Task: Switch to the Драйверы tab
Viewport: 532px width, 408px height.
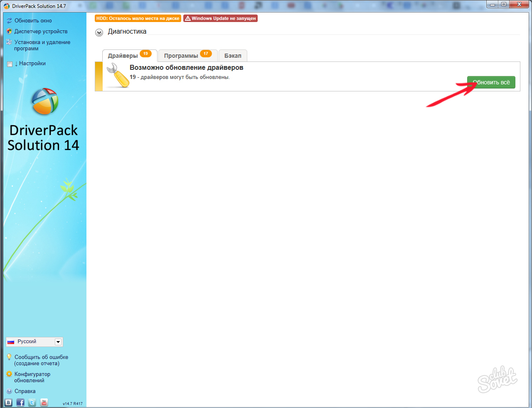Action: [x=130, y=56]
